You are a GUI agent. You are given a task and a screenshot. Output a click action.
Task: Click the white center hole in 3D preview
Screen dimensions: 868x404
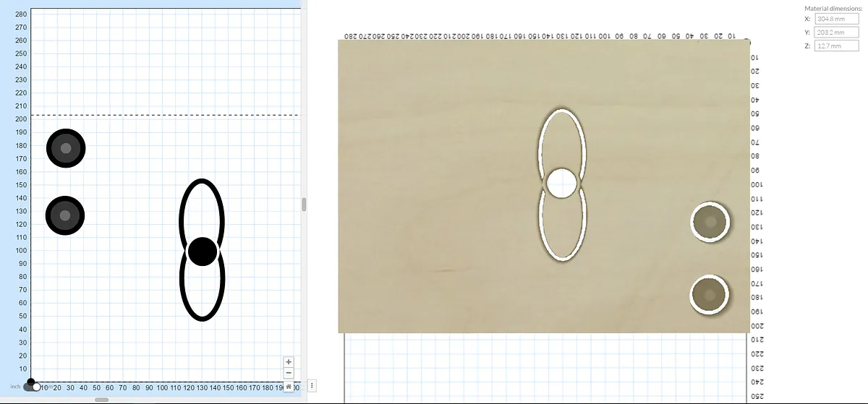(562, 184)
